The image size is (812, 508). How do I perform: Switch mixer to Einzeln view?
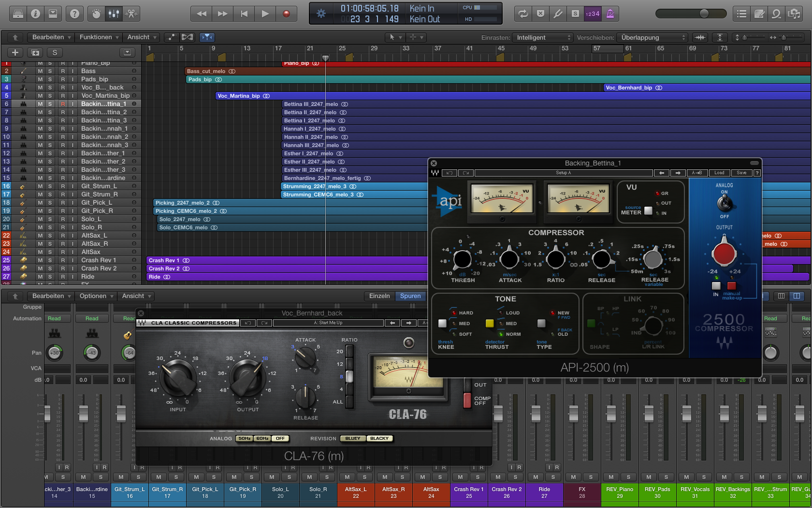pyautogui.click(x=379, y=296)
